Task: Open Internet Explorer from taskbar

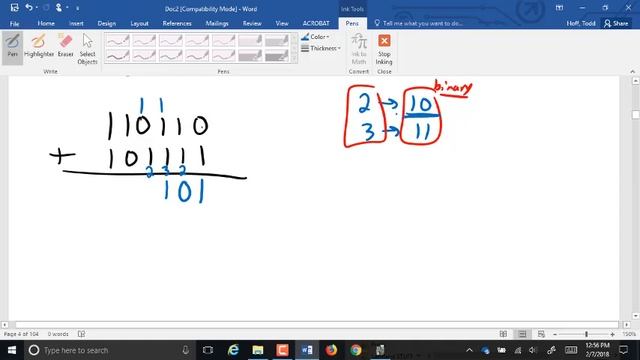Action: coord(233,350)
